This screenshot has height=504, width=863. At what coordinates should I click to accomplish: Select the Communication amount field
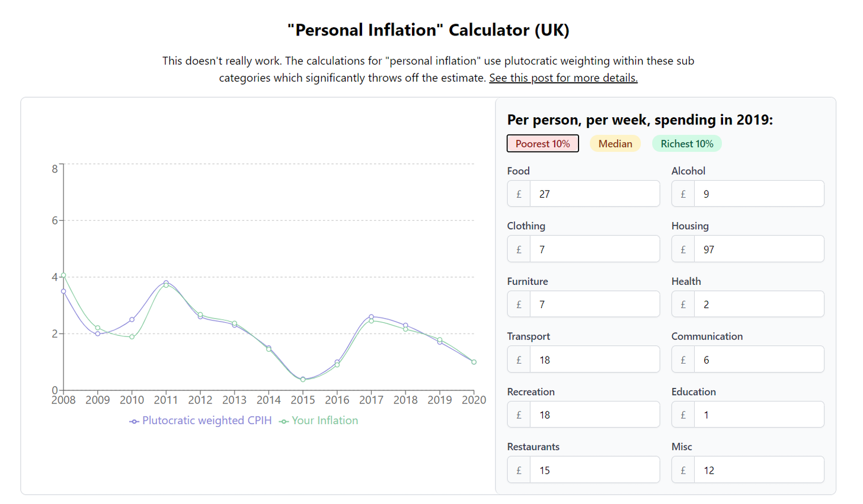tap(758, 360)
